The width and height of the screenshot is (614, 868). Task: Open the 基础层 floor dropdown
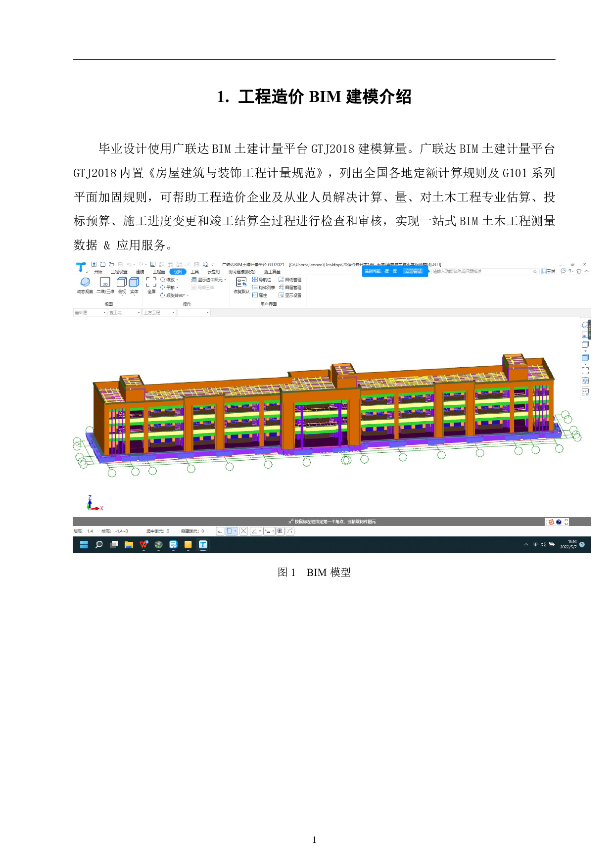click(90, 313)
